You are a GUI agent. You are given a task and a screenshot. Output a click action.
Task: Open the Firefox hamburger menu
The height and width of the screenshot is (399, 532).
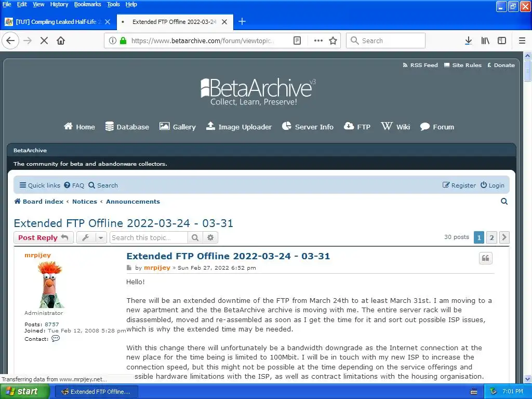pyautogui.click(x=522, y=41)
